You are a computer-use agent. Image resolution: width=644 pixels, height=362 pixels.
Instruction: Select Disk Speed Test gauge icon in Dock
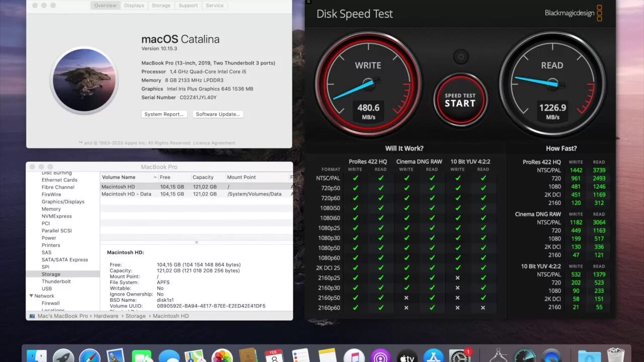[x=525, y=356]
